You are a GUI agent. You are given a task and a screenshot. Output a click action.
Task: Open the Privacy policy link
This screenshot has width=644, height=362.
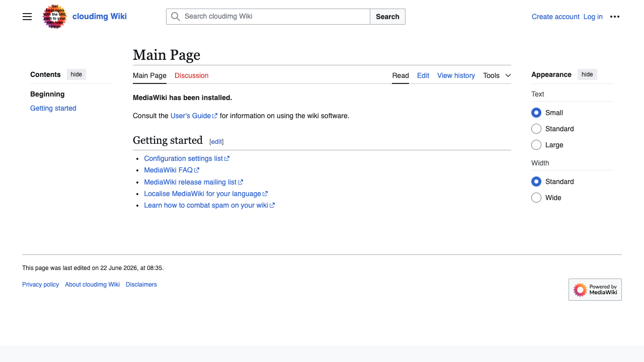pos(40,285)
